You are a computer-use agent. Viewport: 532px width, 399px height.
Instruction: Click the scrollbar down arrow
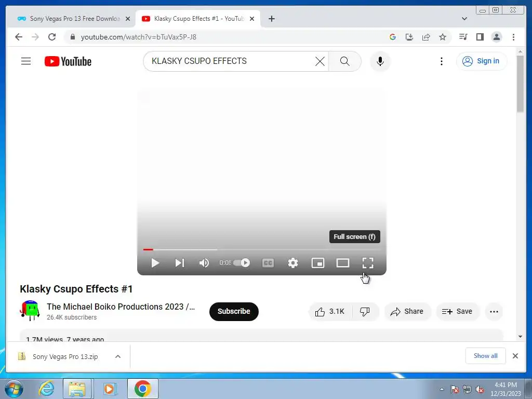pyautogui.click(x=520, y=337)
